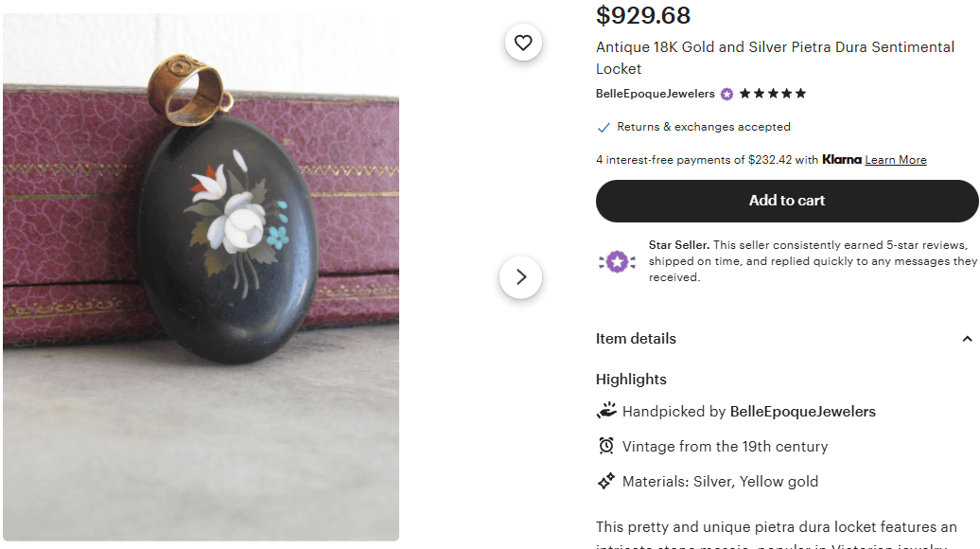The height and width of the screenshot is (549, 980).
Task: Click the heart icon to favorite this locket
Action: coord(523,43)
